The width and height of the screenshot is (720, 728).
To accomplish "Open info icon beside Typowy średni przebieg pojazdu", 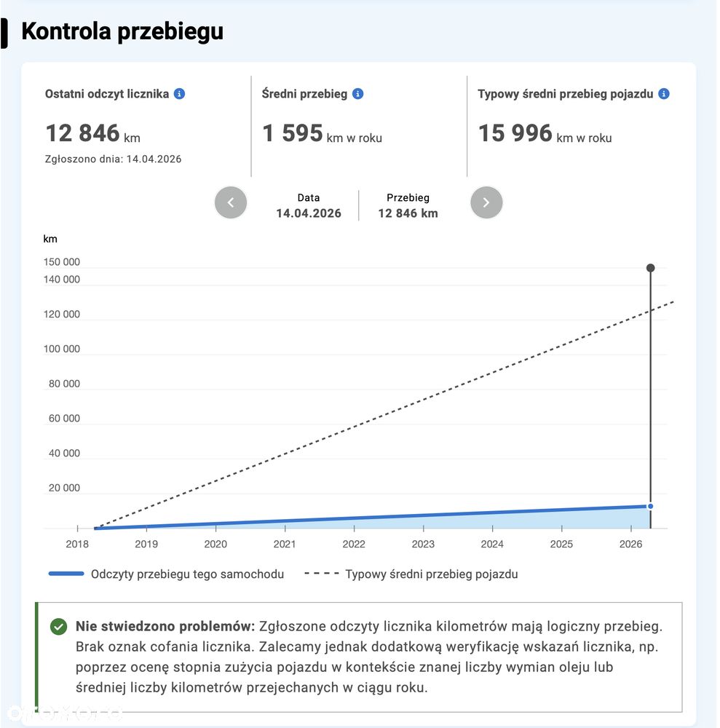I will tap(664, 94).
